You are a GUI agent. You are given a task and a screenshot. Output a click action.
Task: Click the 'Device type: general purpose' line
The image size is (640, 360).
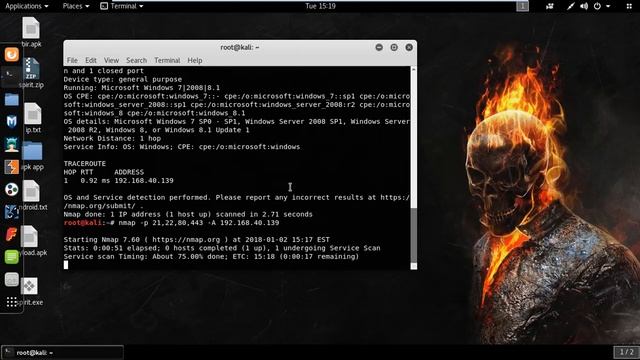pos(122,79)
